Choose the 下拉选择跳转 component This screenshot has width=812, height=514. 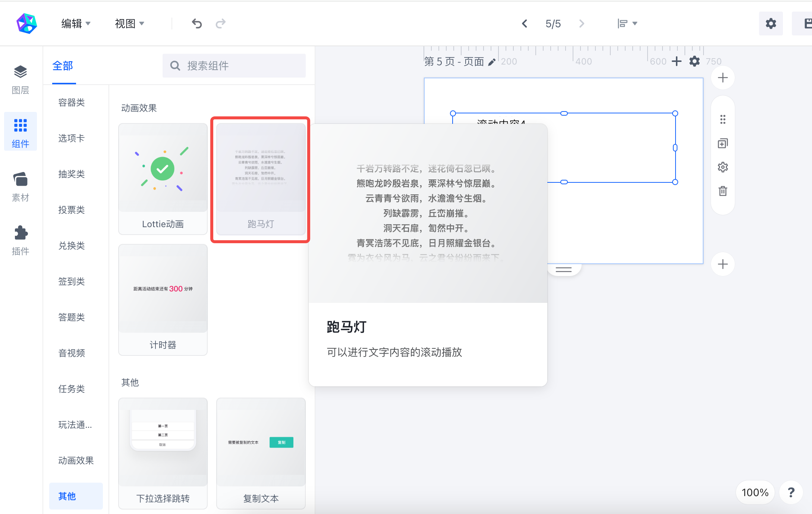[163, 454]
